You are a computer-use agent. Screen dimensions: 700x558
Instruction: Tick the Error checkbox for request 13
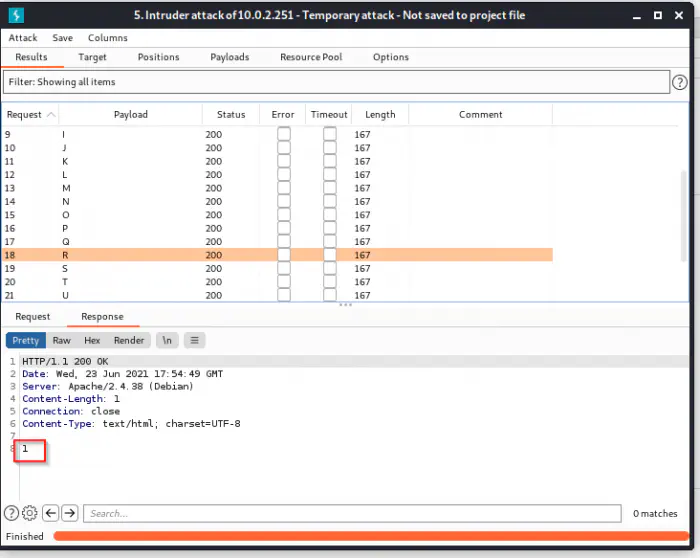coord(284,188)
